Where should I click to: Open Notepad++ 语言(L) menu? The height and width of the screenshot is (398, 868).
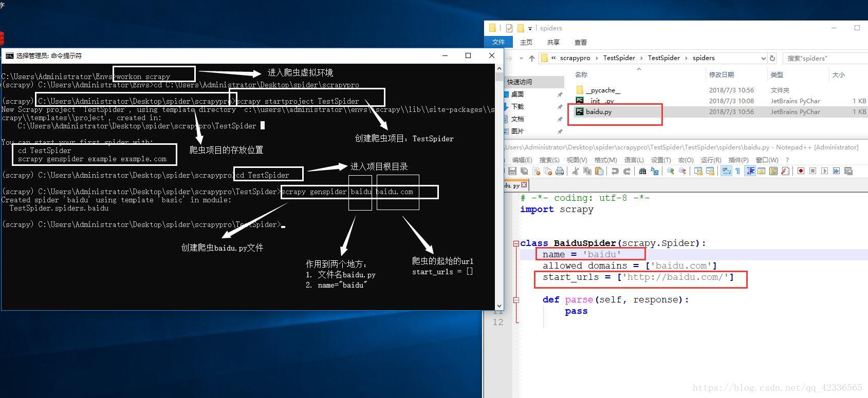pyautogui.click(x=633, y=160)
